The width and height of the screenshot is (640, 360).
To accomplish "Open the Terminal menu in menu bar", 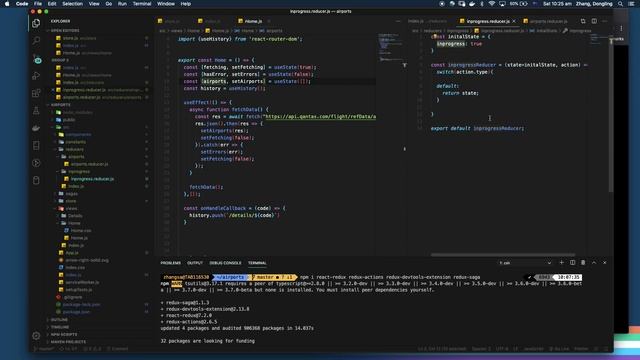I will (142, 4).
